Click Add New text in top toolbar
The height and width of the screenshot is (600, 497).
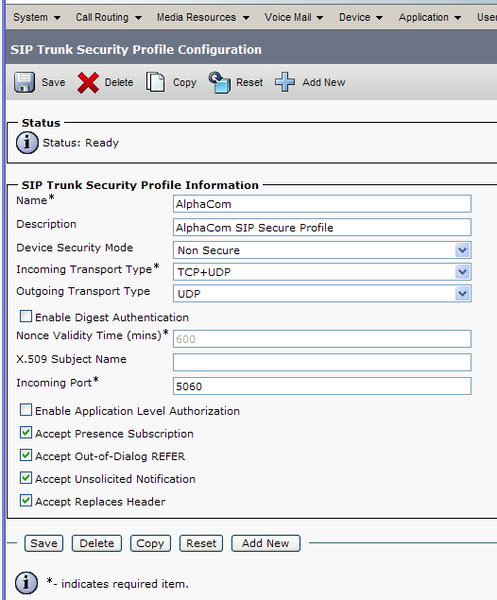[324, 82]
